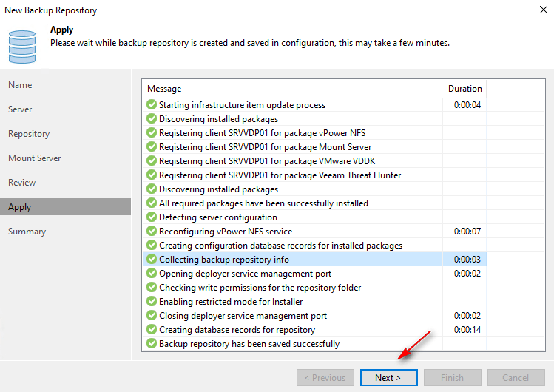Screen dimensions: 554x392
Task: Click green check beside Veeam Threat Hunter row
Action: point(152,175)
